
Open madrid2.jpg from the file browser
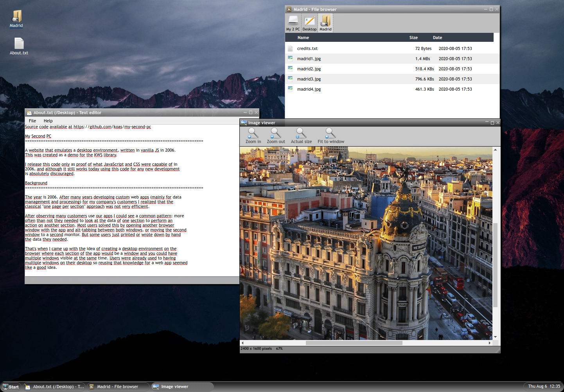[309, 69]
